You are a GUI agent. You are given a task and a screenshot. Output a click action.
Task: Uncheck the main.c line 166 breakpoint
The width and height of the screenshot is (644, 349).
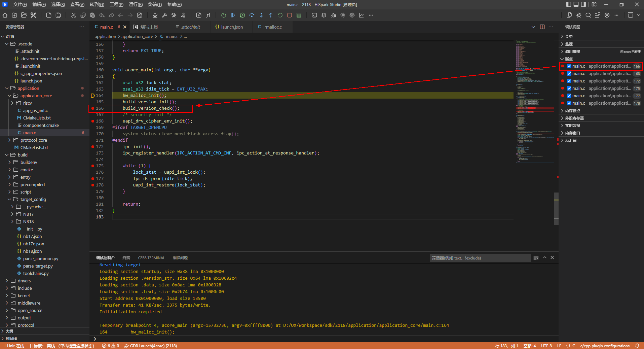click(x=569, y=66)
